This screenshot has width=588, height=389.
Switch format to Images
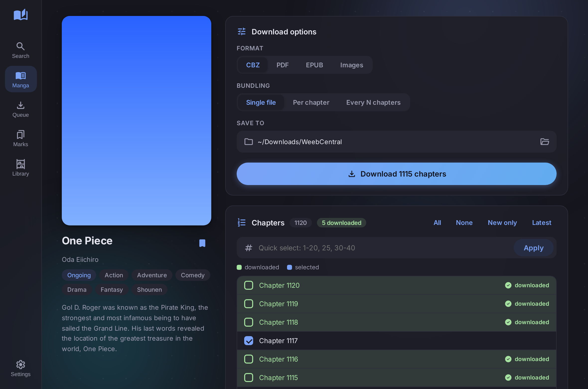pos(352,65)
